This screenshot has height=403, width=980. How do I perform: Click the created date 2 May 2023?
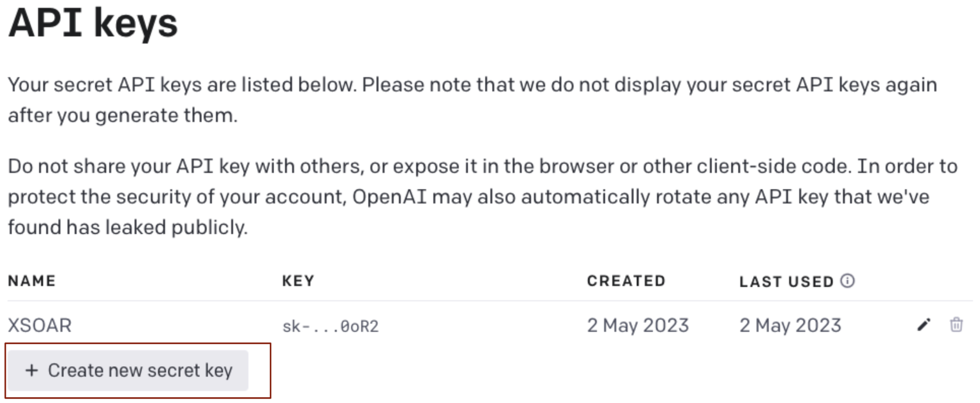click(638, 326)
